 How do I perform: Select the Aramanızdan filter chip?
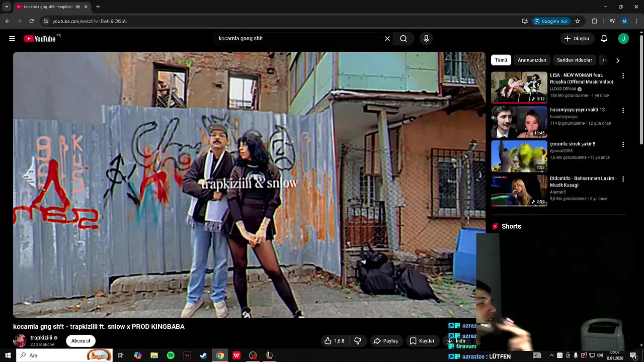[532, 60]
